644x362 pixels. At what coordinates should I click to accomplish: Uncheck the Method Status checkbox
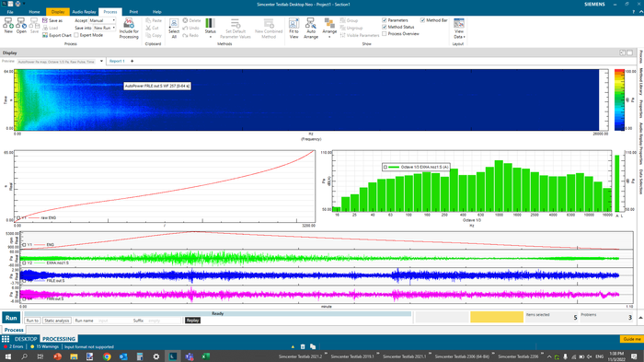click(x=385, y=27)
